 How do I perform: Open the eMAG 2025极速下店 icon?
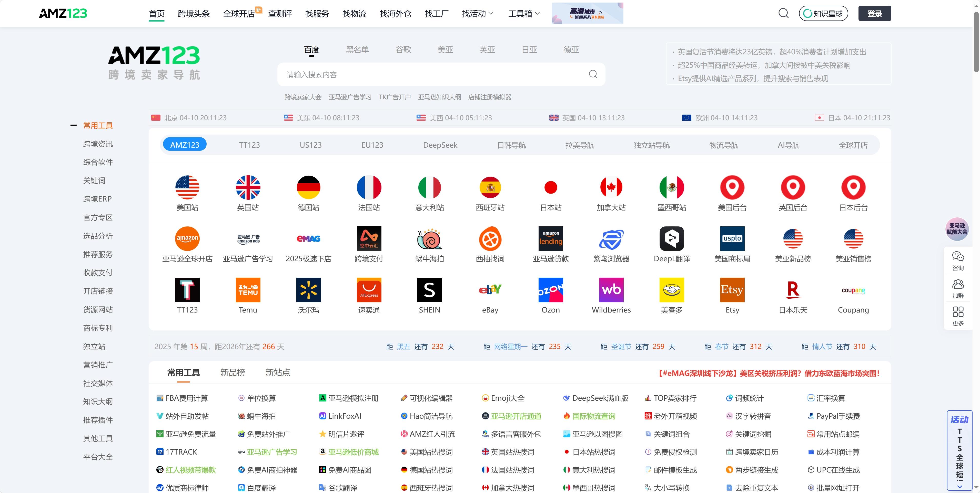click(x=309, y=238)
